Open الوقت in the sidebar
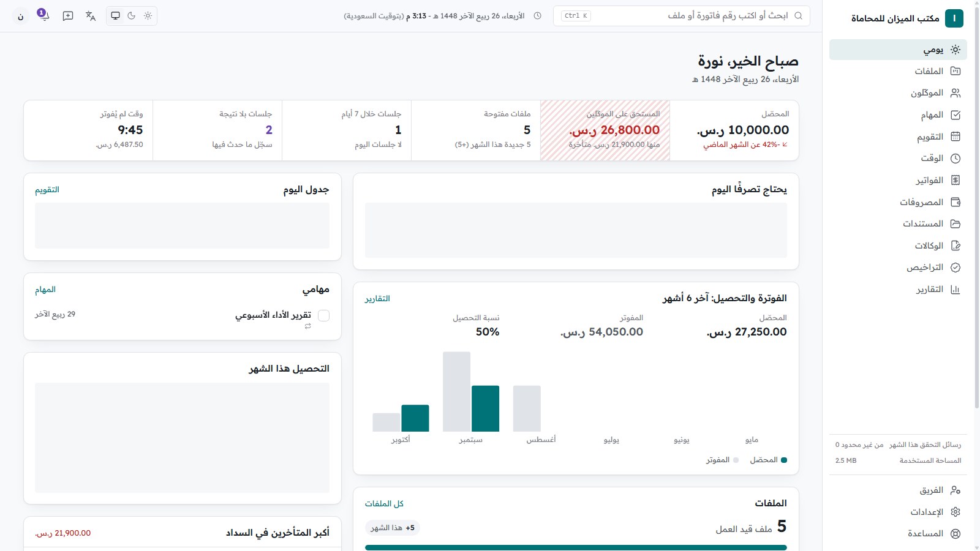Image resolution: width=980 pixels, height=551 pixels. coord(898,159)
